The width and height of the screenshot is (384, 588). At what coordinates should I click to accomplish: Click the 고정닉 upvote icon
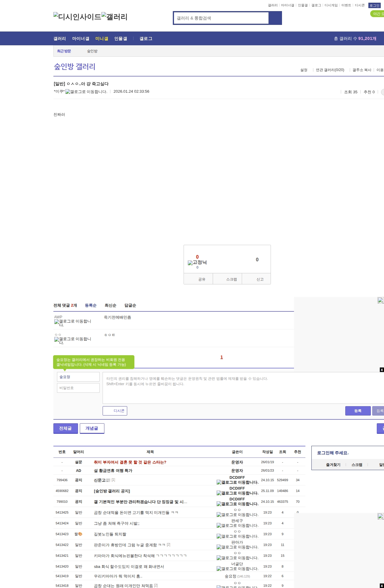(x=197, y=262)
